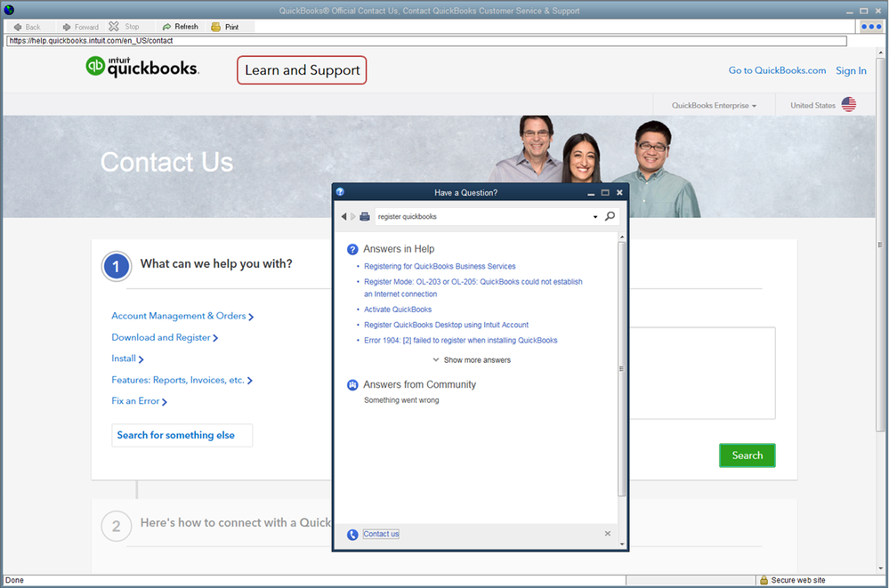Click the US flag icon

click(x=849, y=104)
